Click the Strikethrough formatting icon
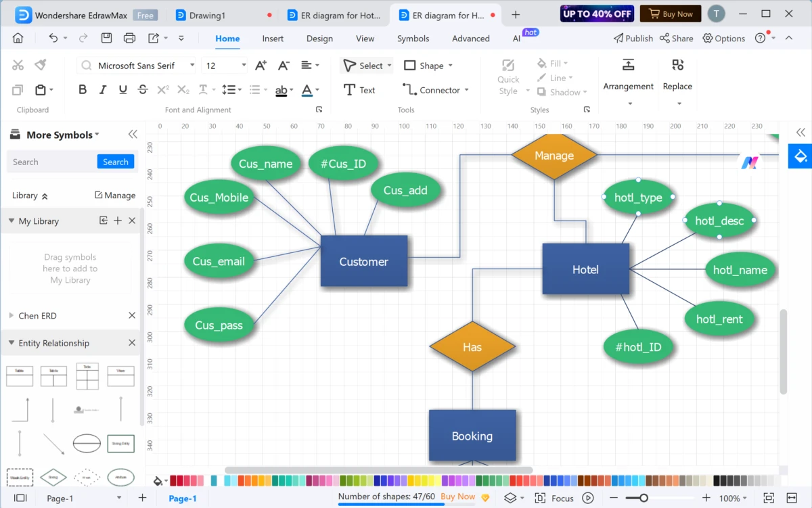 pos(143,89)
